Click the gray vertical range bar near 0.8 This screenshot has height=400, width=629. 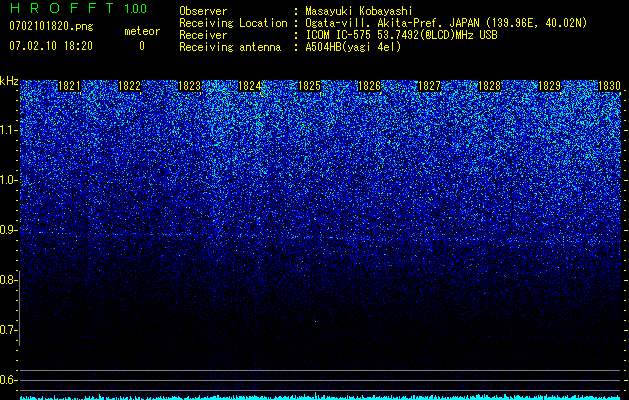click(20, 308)
